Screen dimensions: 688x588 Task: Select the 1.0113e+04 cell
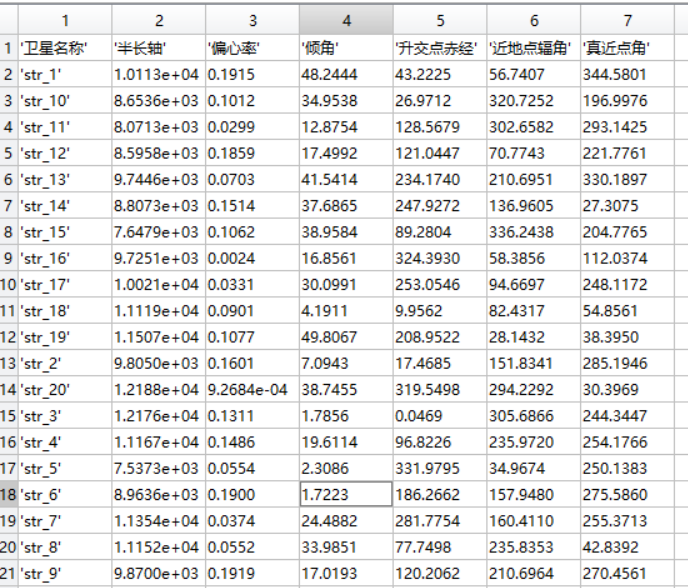click(159, 74)
